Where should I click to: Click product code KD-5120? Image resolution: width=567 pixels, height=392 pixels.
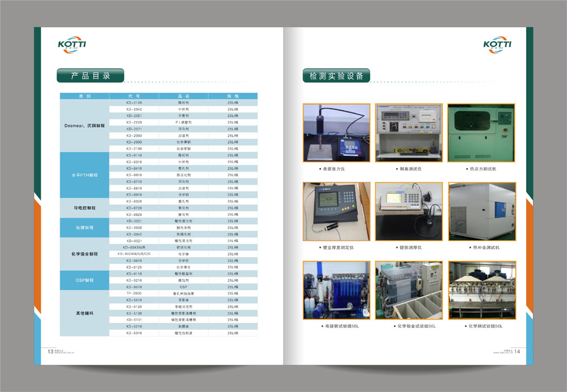point(134,306)
